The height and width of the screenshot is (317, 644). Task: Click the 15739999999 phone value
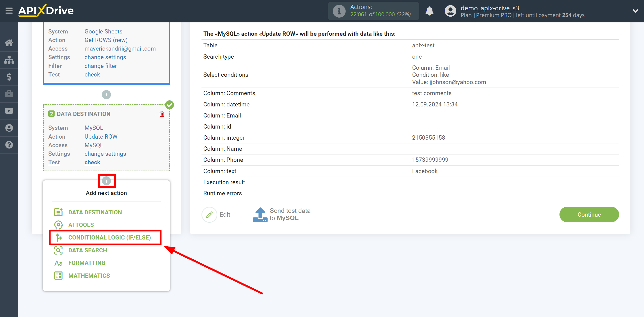[430, 160]
